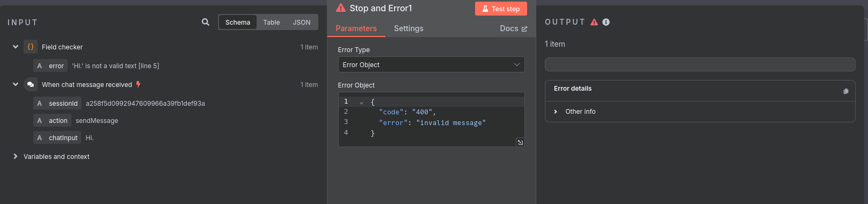Copy error details with the copy icon
Image resolution: width=868 pixels, height=204 pixels.
click(846, 91)
